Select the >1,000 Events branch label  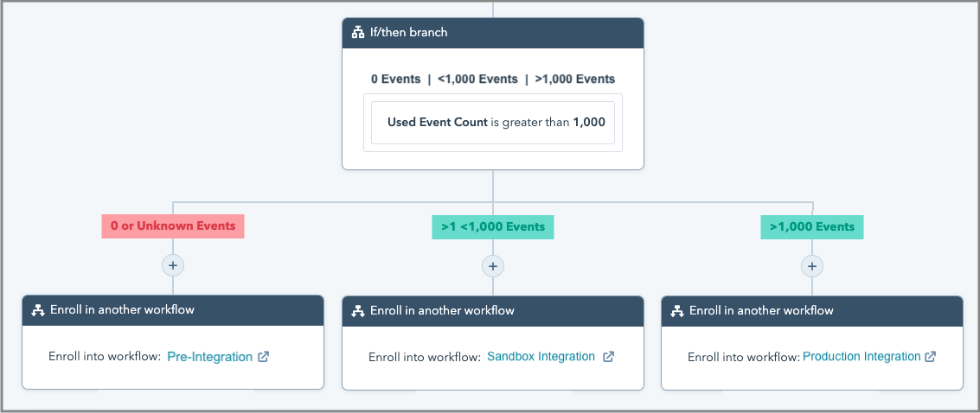(812, 227)
